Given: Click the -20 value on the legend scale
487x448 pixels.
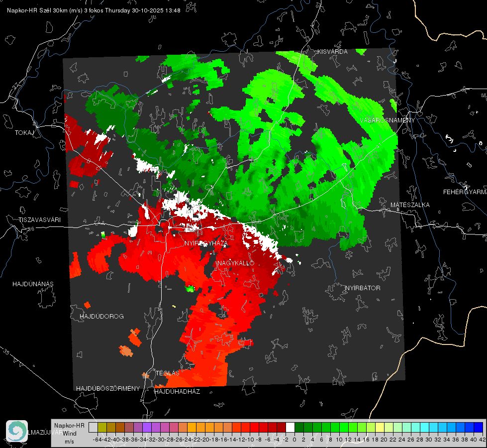Looking at the screenshot, I should point(204,440).
